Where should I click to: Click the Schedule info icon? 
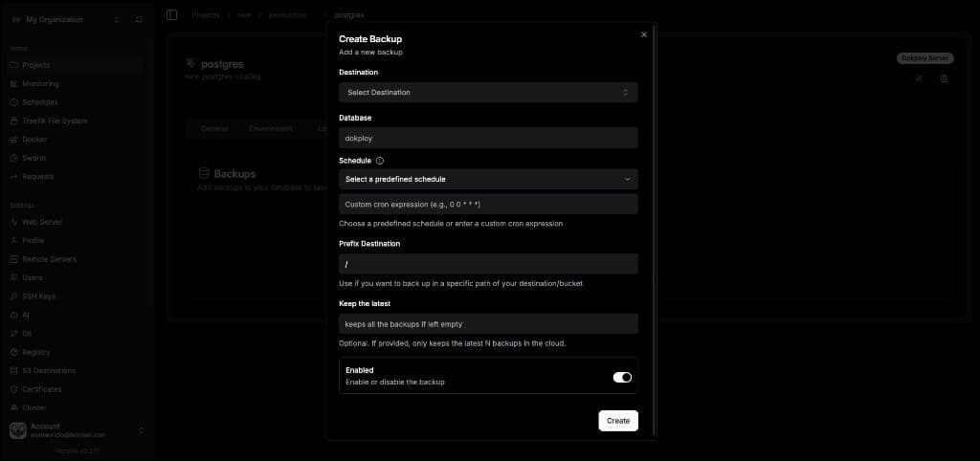[380, 161]
